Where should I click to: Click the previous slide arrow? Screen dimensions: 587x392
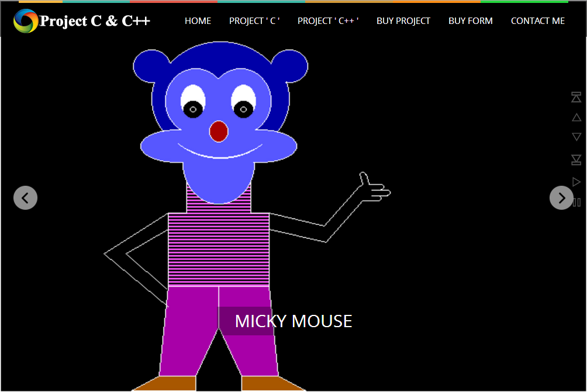coord(25,197)
